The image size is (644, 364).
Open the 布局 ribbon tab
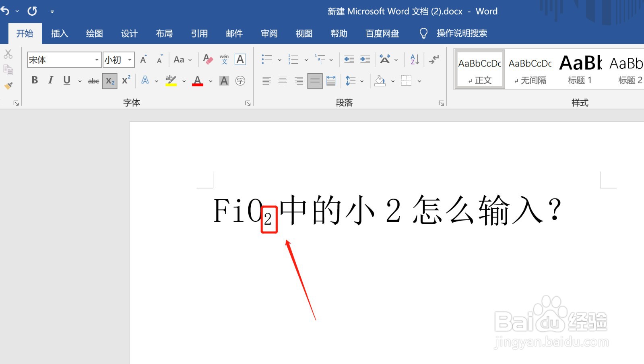(164, 33)
